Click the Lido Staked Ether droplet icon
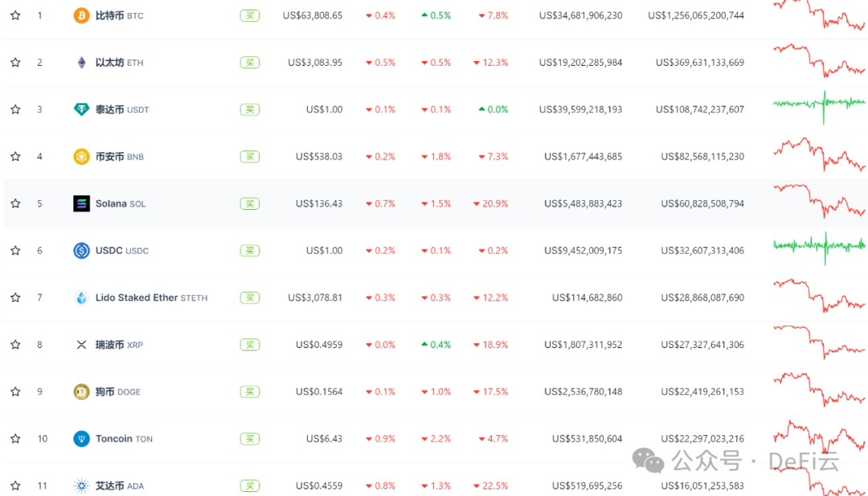This screenshot has width=868, height=496. (81, 297)
